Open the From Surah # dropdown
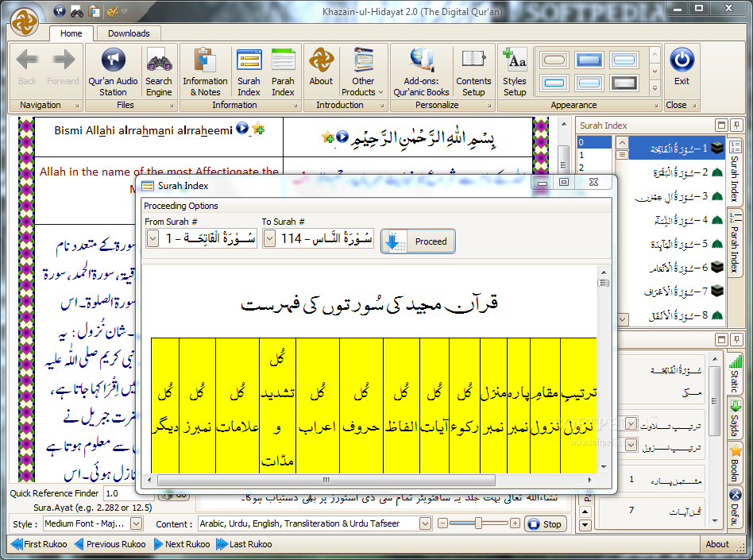 (x=153, y=238)
